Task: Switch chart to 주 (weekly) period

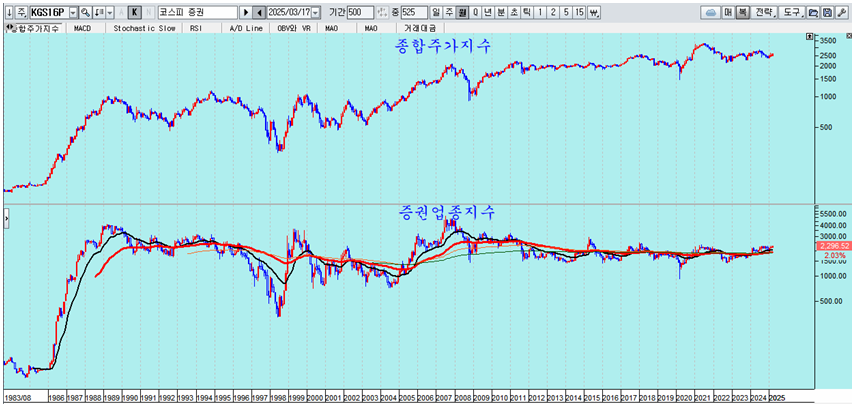Action: click(x=448, y=12)
